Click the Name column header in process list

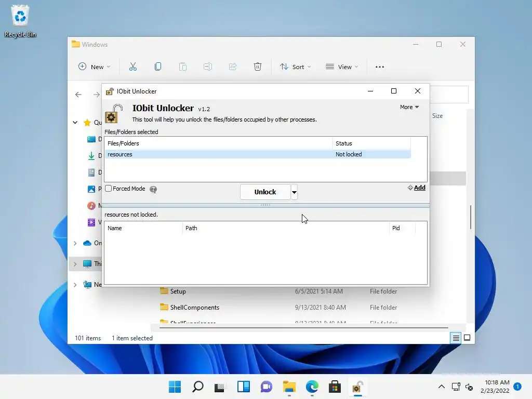[143, 228]
